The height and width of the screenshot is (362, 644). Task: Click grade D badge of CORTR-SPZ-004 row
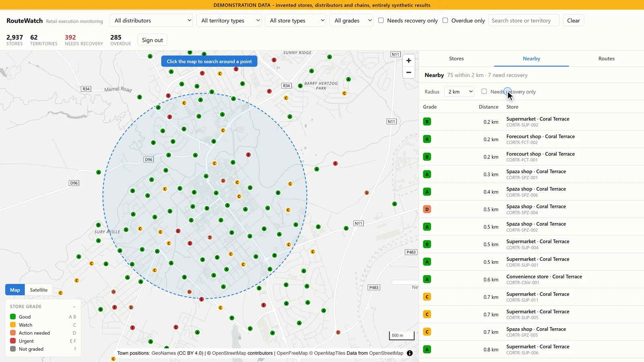click(x=427, y=209)
